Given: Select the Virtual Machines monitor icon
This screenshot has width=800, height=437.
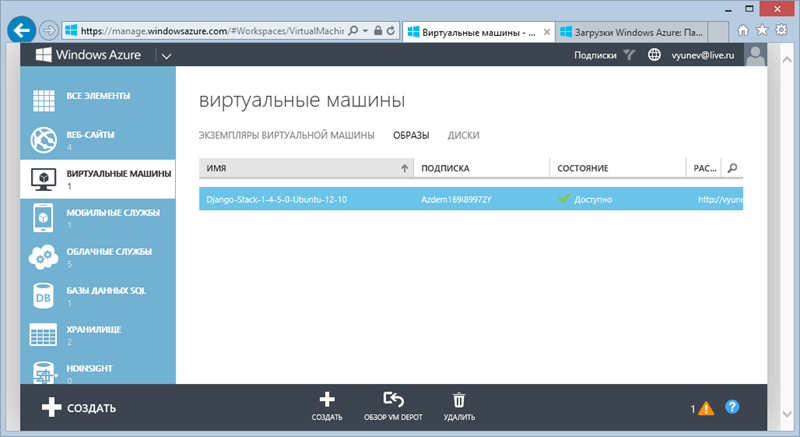Looking at the screenshot, I should pos(43,179).
